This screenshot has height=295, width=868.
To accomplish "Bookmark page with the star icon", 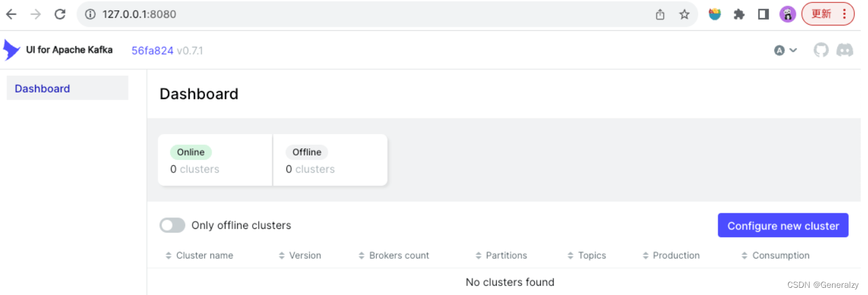I will click(684, 14).
